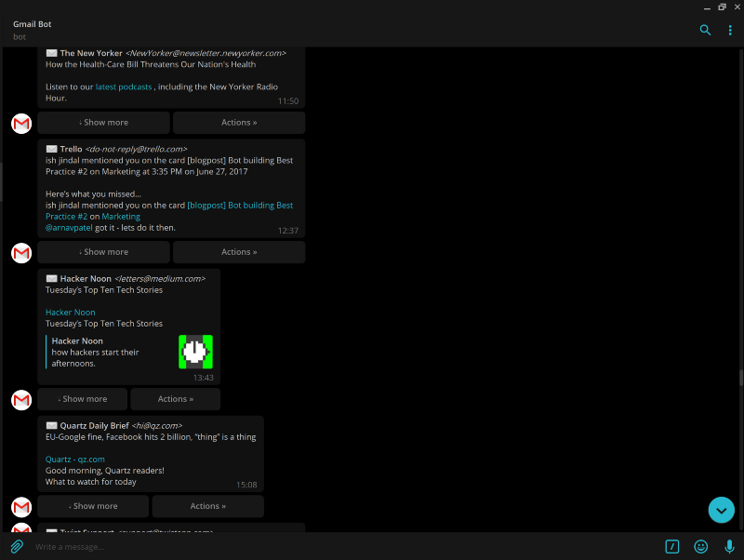The width and height of the screenshot is (744, 560).
Task: Open the 'Quartz - qz.com' link
Action: (75, 460)
